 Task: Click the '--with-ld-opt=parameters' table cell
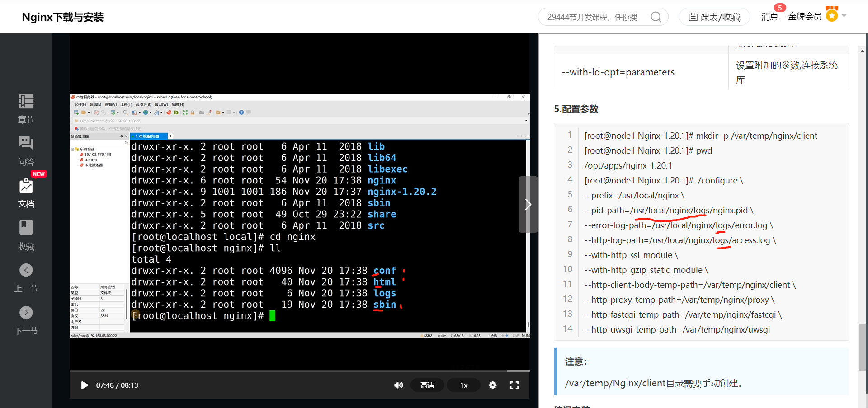click(641, 72)
